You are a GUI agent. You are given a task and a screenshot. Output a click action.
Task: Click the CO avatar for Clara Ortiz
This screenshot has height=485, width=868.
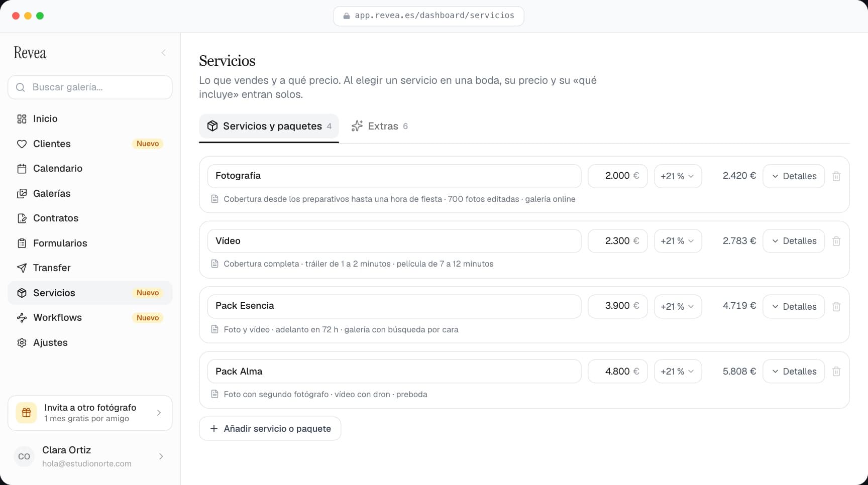click(24, 456)
